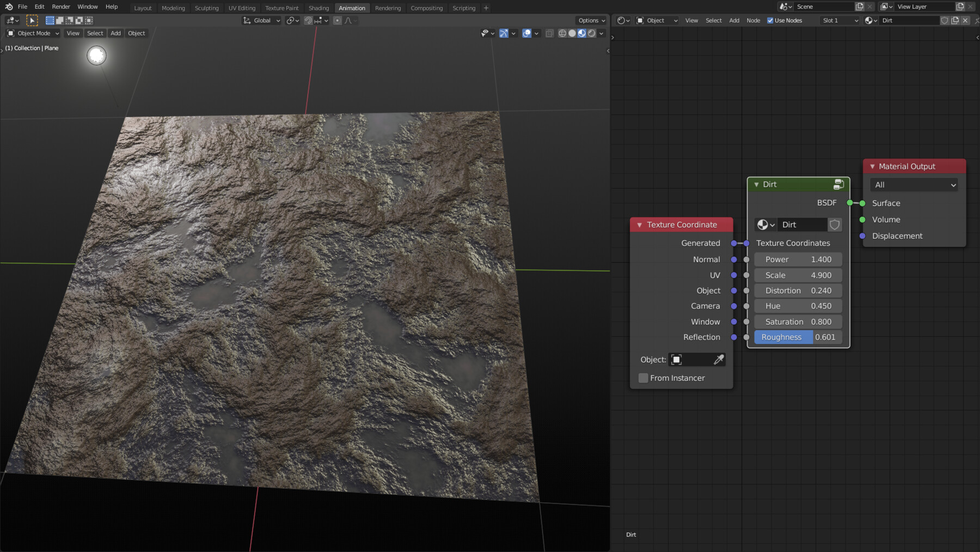Click the Roughness slider on the Dirt node

[798, 337]
